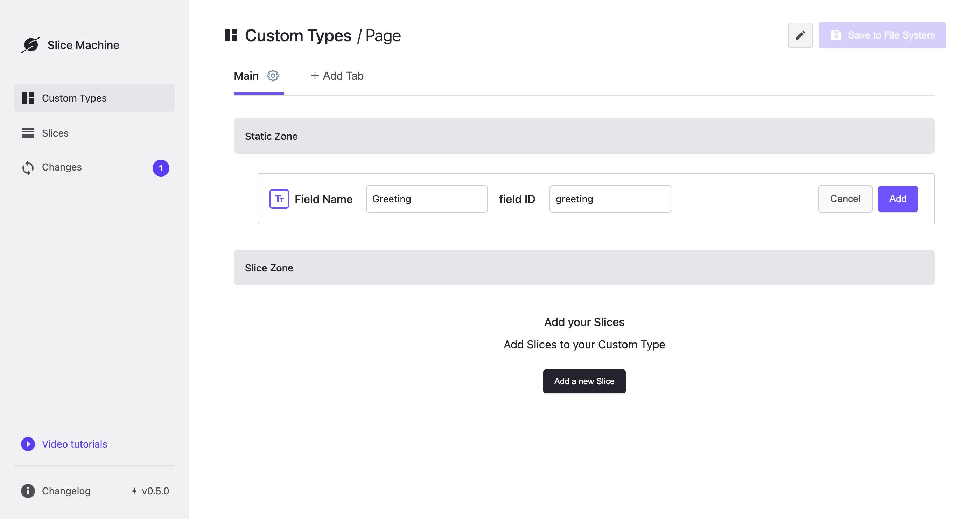Click the Add button to confirm field
Image resolution: width=980 pixels, height=519 pixels.
(x=898, y=199)
